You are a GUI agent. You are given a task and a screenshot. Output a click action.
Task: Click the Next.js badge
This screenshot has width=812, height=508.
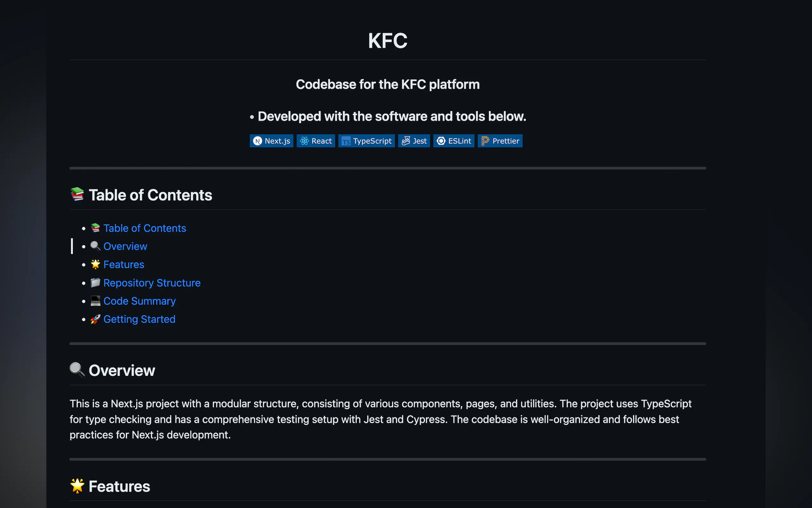coord(271,141)
